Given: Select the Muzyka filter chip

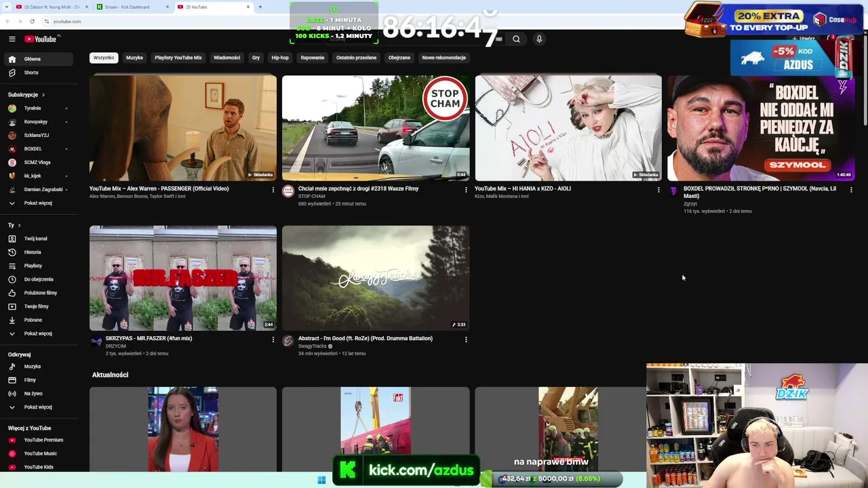Looking at the screenshot, I should (134, 58).
